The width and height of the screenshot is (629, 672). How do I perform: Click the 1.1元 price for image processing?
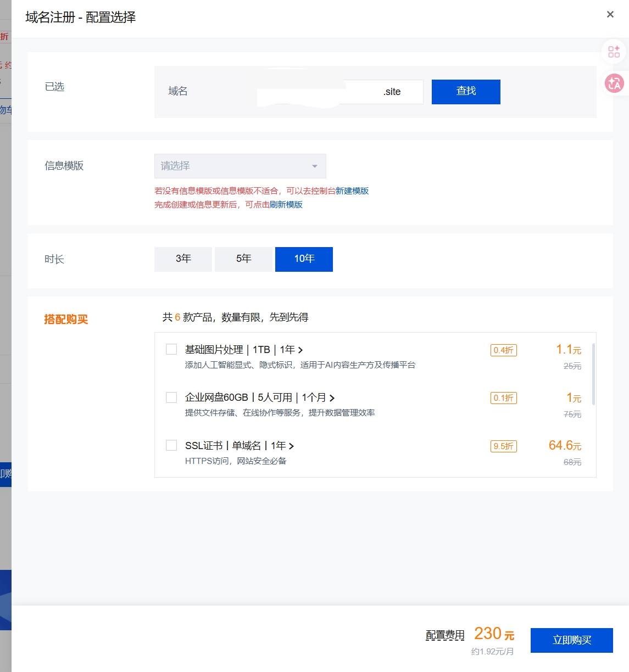[x=569, y=350]
